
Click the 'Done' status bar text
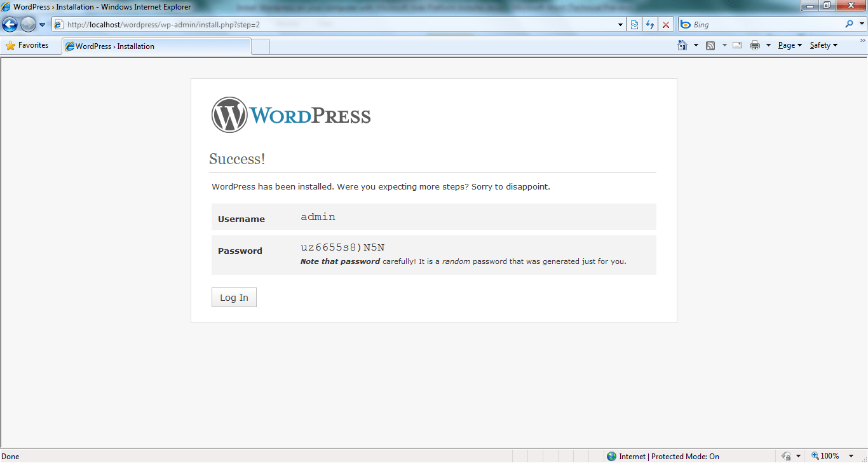[11, 457]
